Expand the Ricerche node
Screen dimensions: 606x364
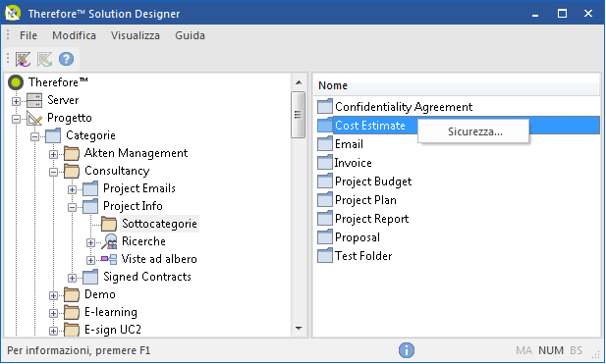[90, 242]
